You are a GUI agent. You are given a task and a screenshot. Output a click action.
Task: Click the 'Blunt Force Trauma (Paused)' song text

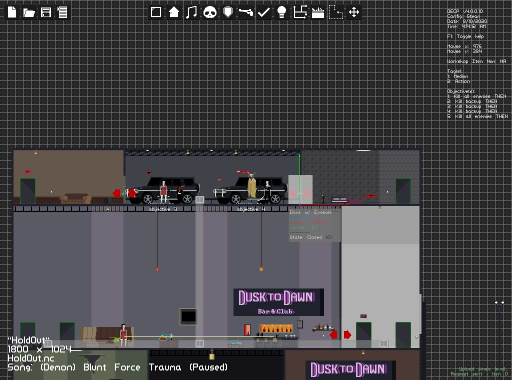155,367
